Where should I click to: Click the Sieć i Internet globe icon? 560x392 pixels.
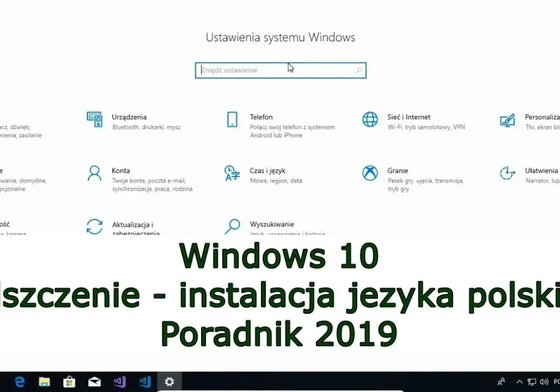pyautogui.click(x=370, y=119)
